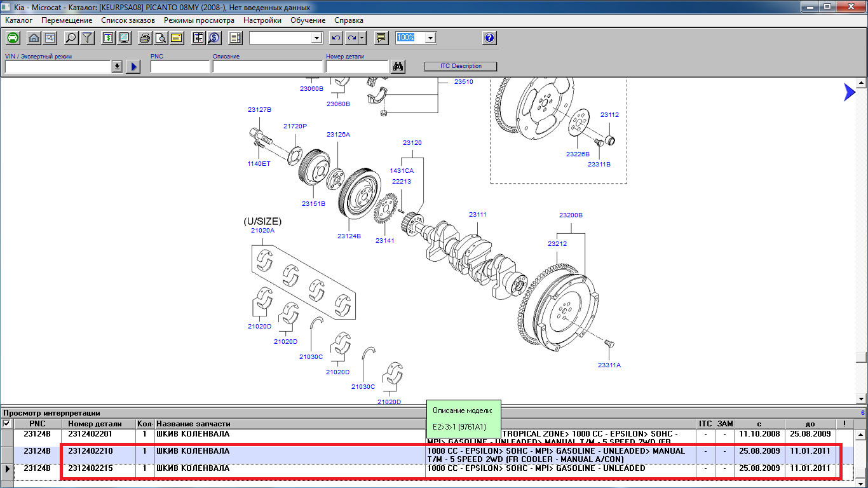
Task: Click the Номер детали column header
Action: [98, 424]
